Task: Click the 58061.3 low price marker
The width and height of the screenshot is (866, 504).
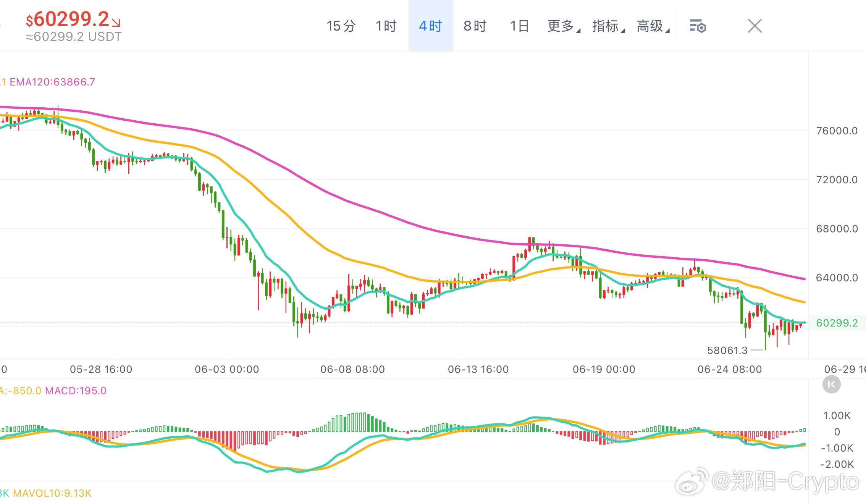Action: tap(727, 351)
